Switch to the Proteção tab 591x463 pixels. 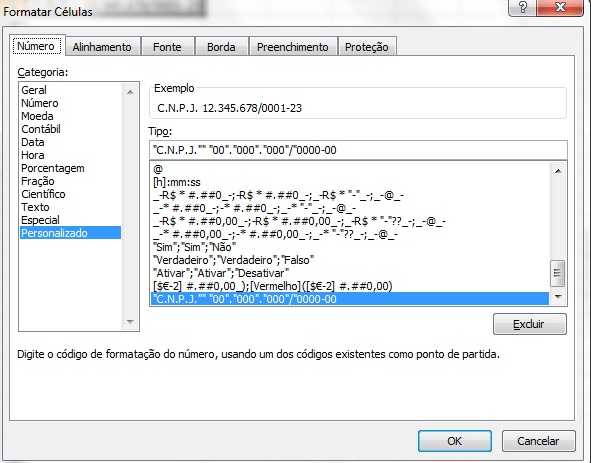point(367,47)
